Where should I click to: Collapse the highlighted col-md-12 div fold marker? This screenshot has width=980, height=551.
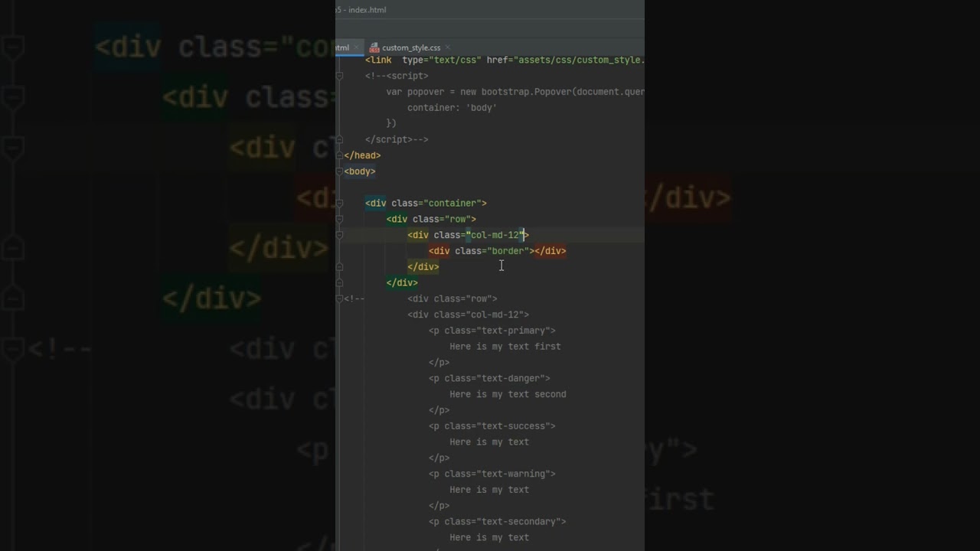pyautogui.click(x=339, y=235)
